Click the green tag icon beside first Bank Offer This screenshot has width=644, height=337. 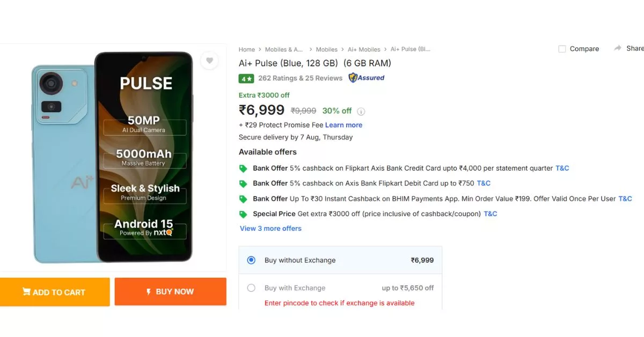(243, 168)
